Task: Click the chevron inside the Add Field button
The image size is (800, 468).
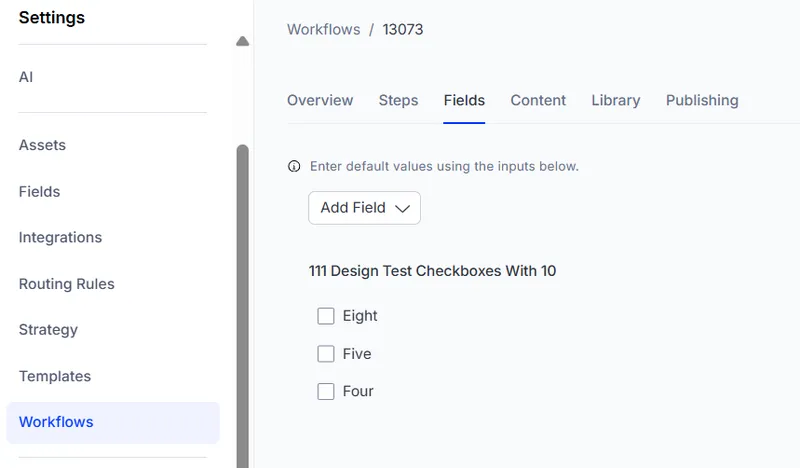Action: pos(403,208)
